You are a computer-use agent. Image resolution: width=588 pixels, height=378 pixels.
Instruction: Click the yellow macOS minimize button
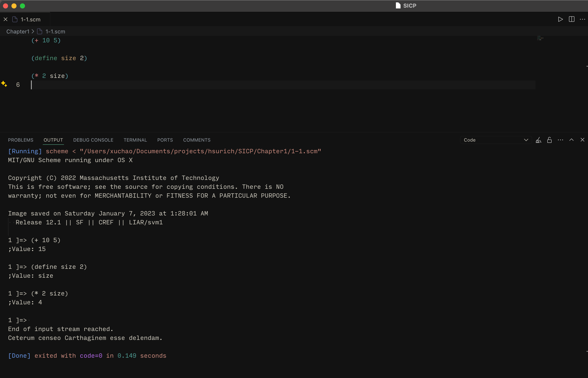coord(14,6)
